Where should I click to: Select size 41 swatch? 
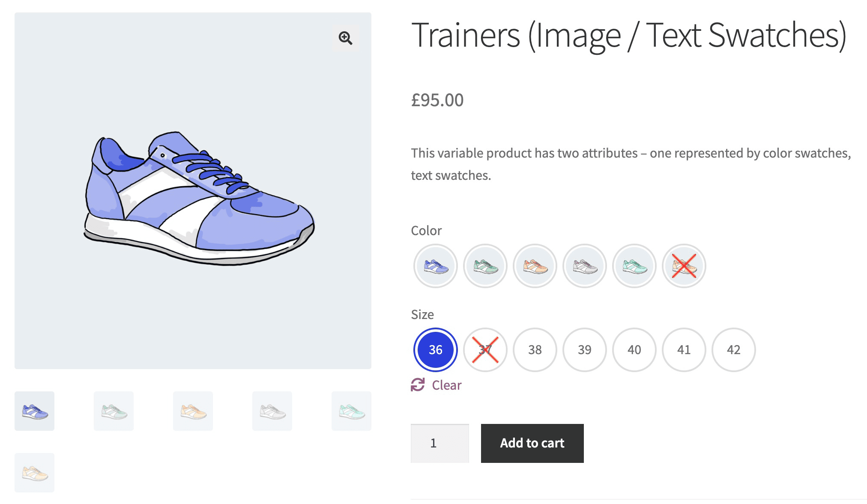pos(684,350)
